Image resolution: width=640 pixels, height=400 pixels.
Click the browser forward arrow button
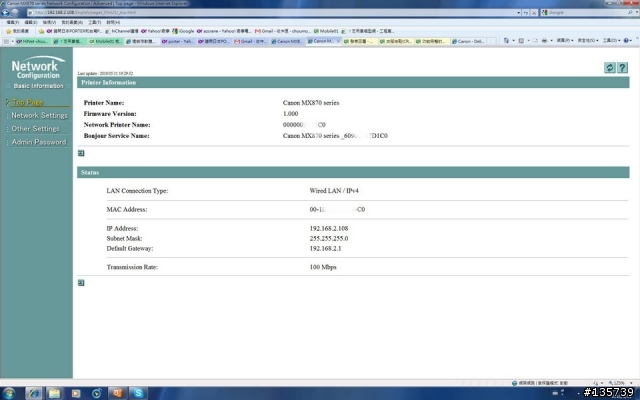tap(15, 12)
